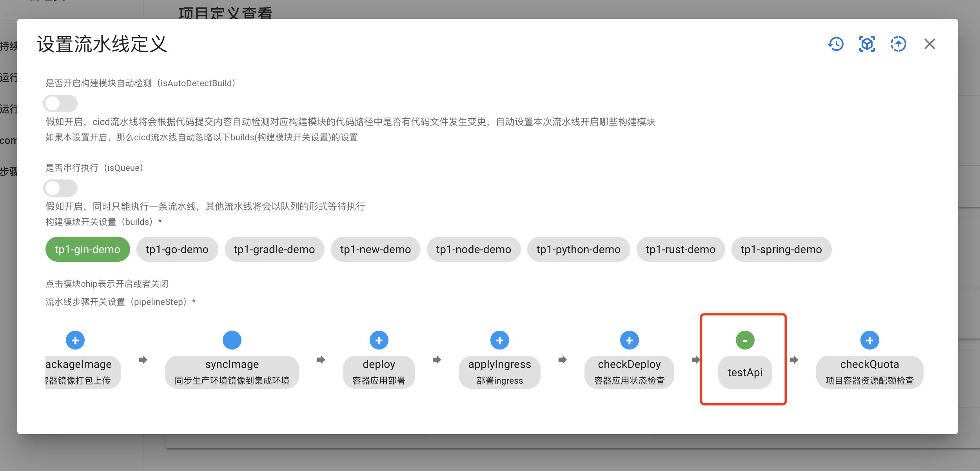Click the plus icon above checkDeploy step
This screenshot has width=980, height=471.
(x=629, y=340)
